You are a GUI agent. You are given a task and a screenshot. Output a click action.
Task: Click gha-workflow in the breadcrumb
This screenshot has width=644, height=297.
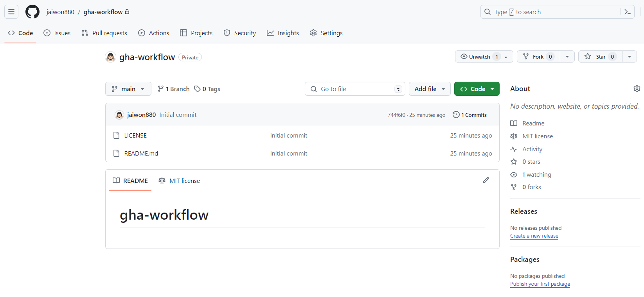click(103, 12)
